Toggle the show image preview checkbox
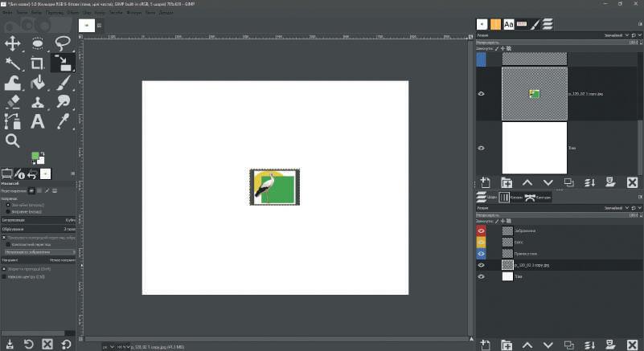 point(4,238)
